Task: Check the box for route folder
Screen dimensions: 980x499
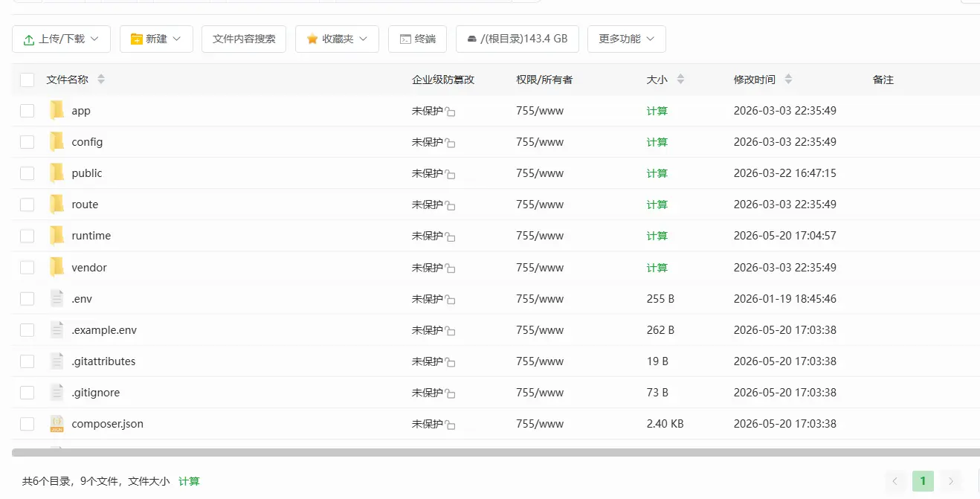Action: [x=28, y=205]
